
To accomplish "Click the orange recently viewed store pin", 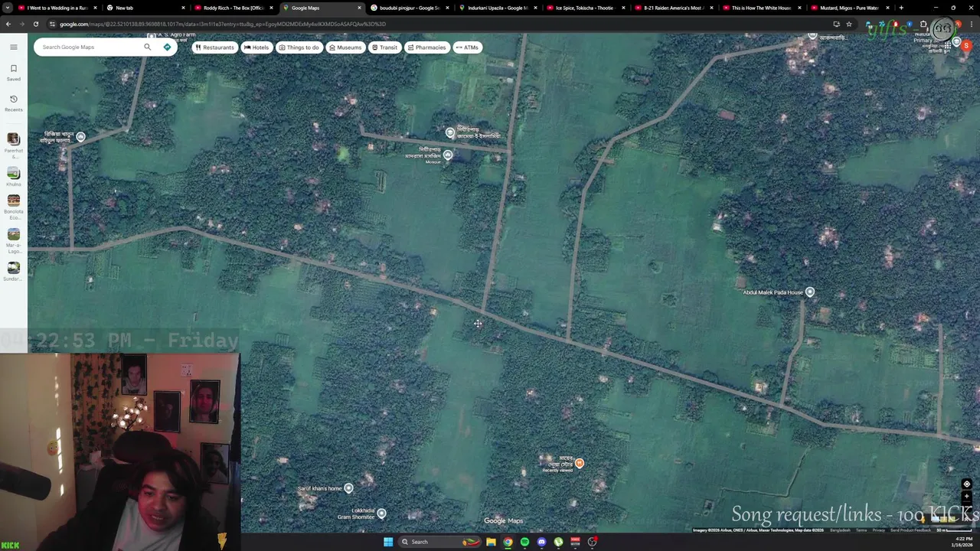I will (580, 463).
